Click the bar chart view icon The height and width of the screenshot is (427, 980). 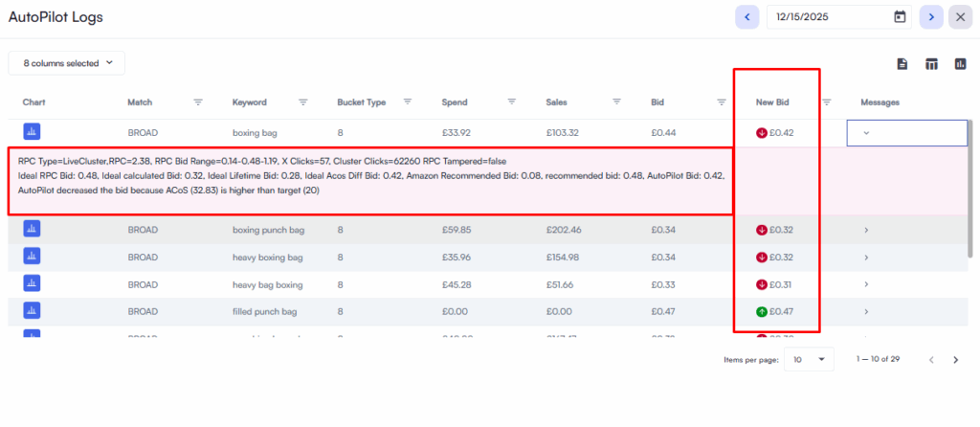(x=959, y=64)
